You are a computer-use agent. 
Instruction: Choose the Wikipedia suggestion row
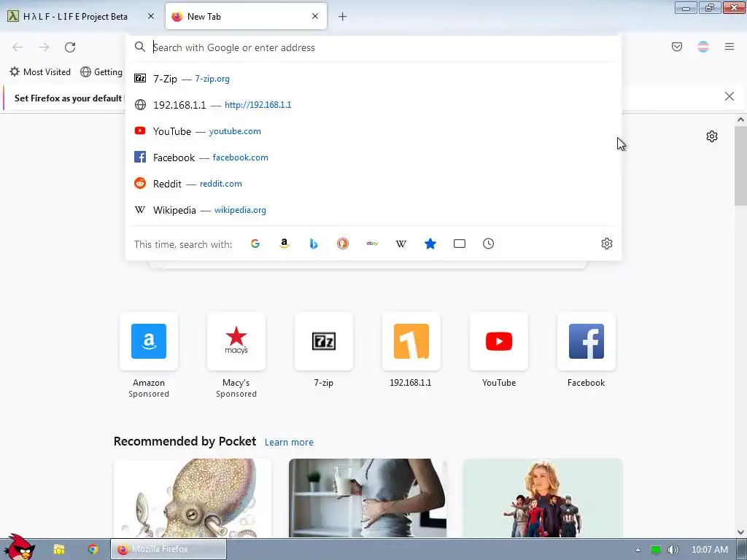click(x=373, y=210)
